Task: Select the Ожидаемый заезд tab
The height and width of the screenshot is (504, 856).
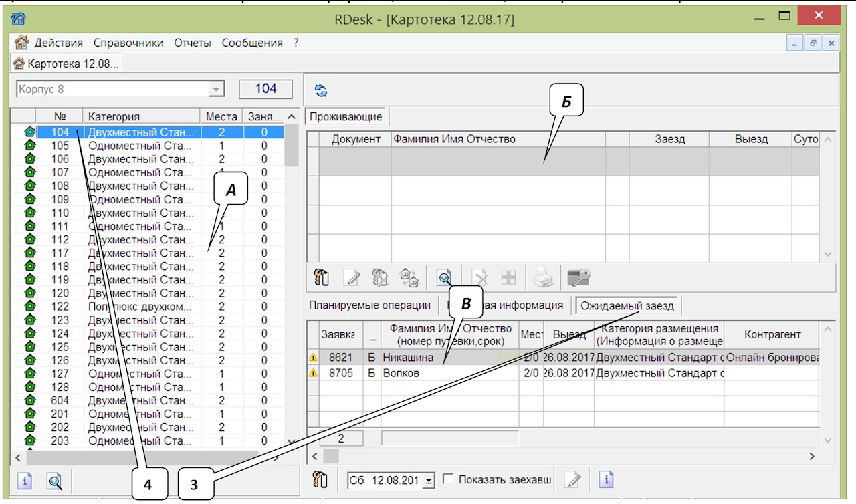Action: 627,305
